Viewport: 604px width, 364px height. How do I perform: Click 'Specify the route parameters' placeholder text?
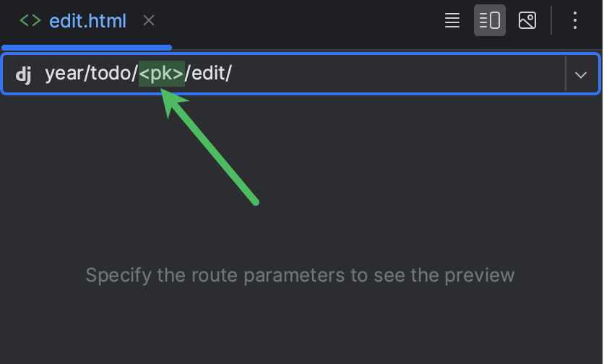[x=300, y=275]
